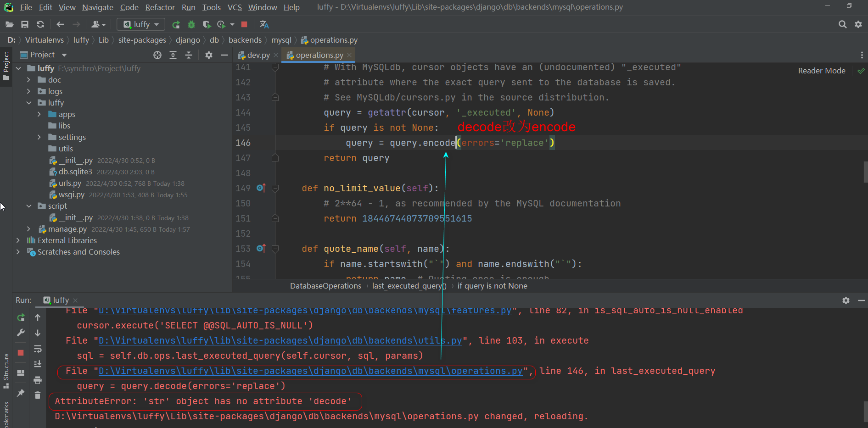868x428 pixels.
Task: Navigate forward with right arrow icon
Action: pos(76,24)
